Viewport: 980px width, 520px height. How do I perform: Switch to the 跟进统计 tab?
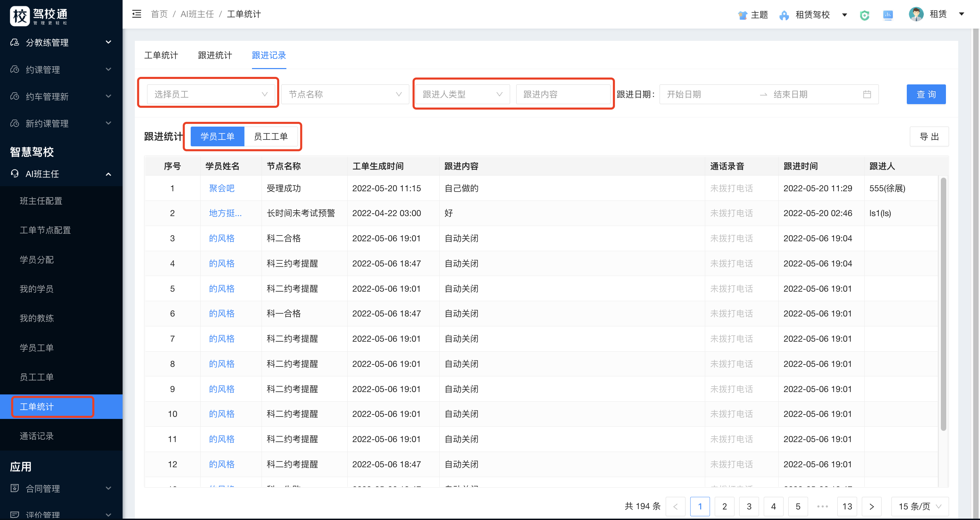click(x=215, y=55)
